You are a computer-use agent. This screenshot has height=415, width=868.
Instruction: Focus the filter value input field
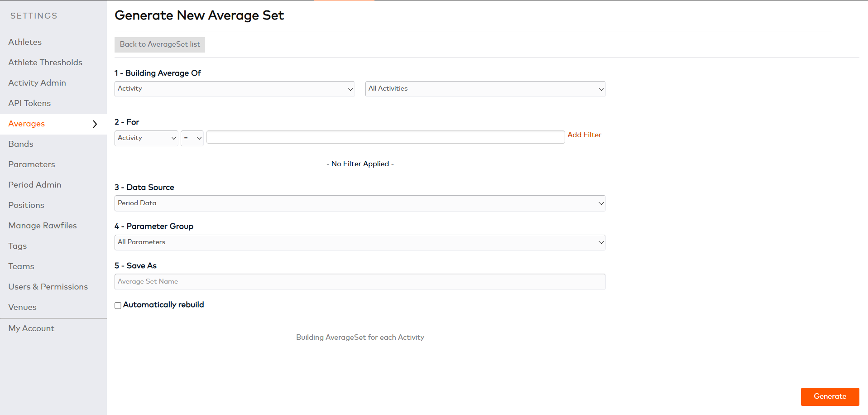pos(386,137)
